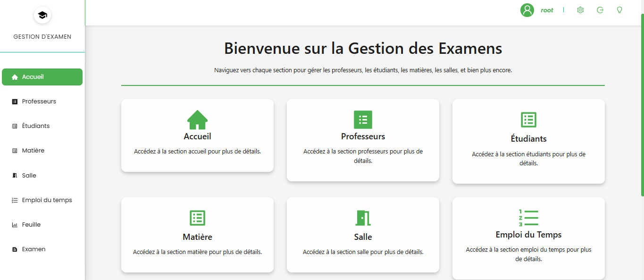
Task: Click the numbered list icon on Emploi du Temps card
Action: [528, 218]
